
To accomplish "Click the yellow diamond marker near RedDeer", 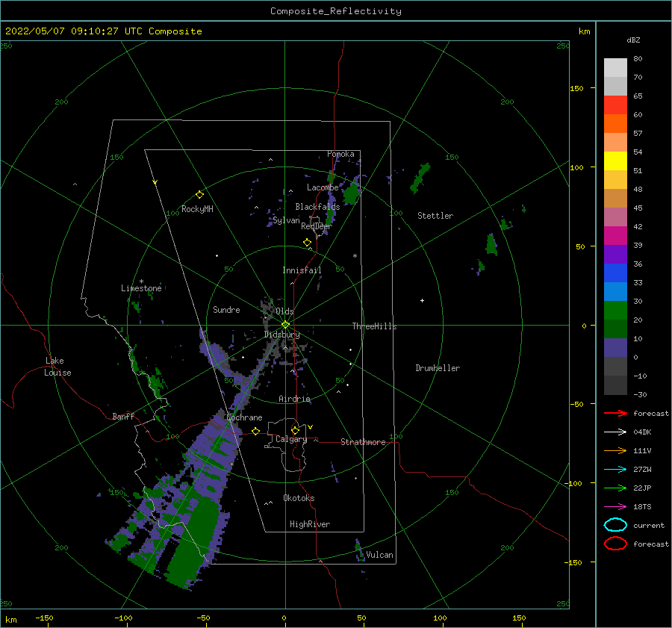I will click(308, 243).
